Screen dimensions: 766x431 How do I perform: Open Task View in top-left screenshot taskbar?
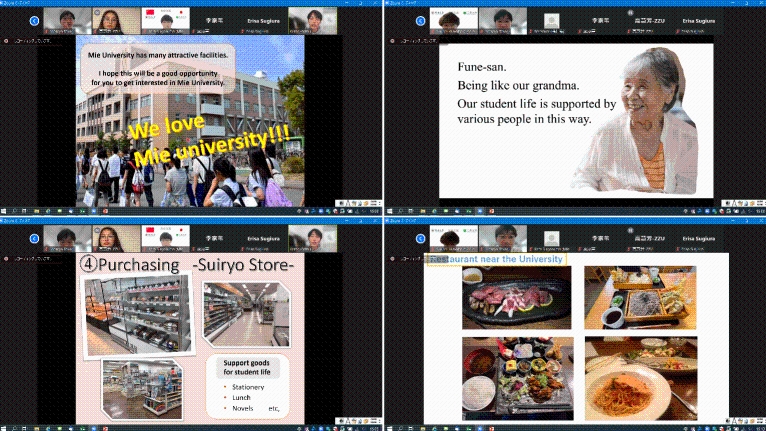click(x=24, y=211)
